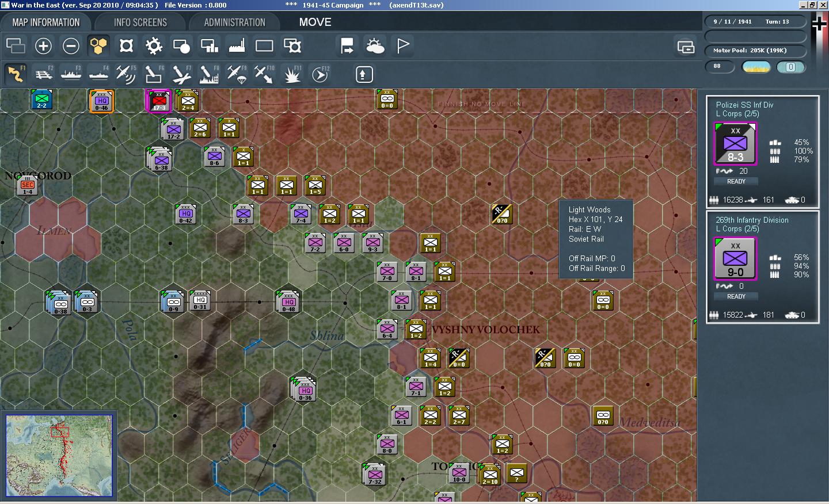
Task: Select the HQ 0-42 unit
Action: tap(185, 213)
